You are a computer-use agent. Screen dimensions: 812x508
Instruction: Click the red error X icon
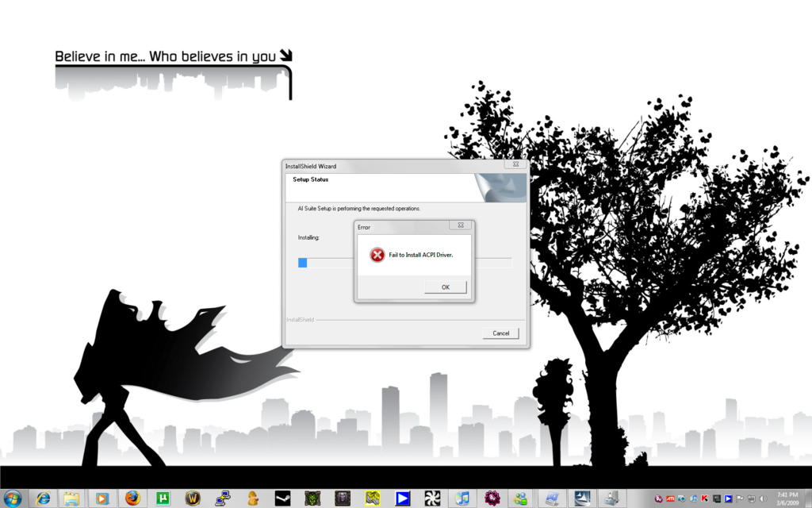coord(377,255)
